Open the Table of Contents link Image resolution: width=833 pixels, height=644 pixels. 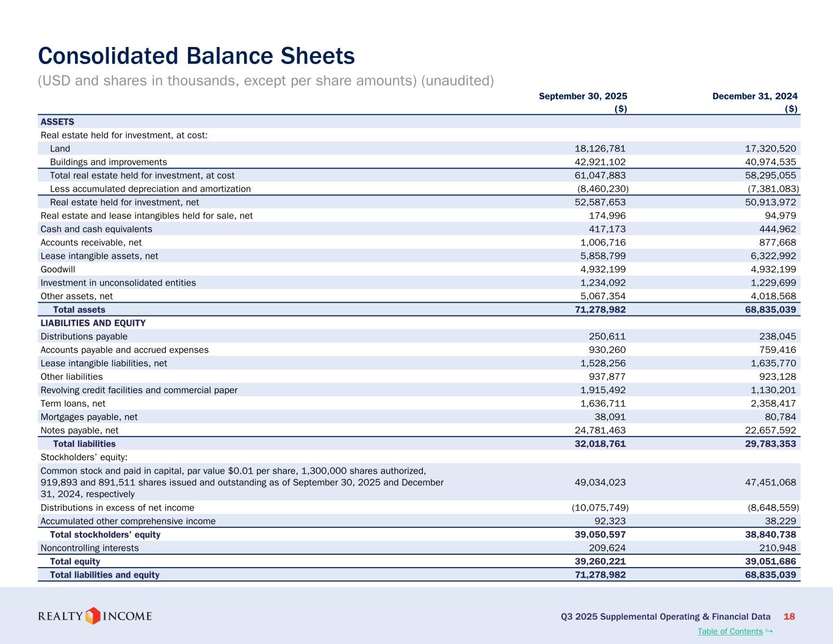click(x=729, y=631)
